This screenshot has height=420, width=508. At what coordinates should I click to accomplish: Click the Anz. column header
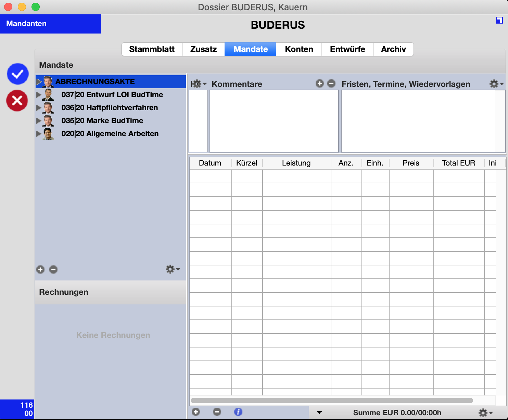(346, 163)
